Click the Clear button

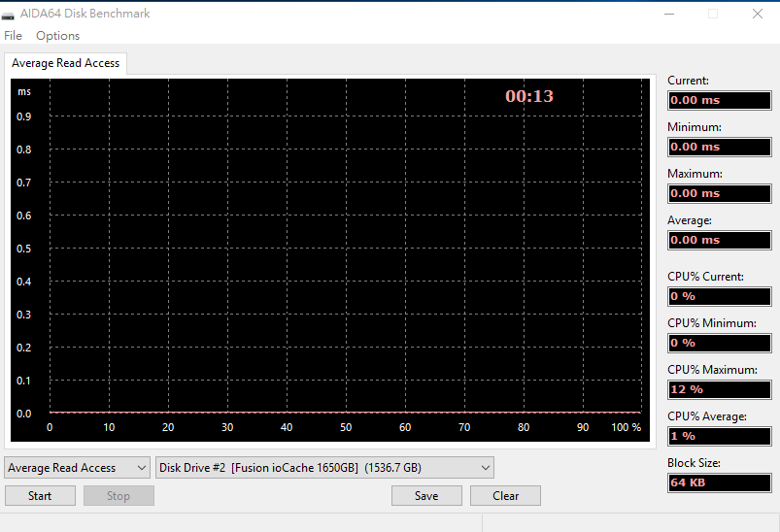point(505,496)
